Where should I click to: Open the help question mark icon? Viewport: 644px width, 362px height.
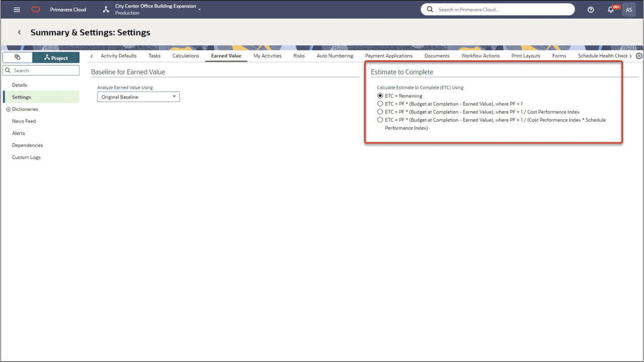pos(591,10)
